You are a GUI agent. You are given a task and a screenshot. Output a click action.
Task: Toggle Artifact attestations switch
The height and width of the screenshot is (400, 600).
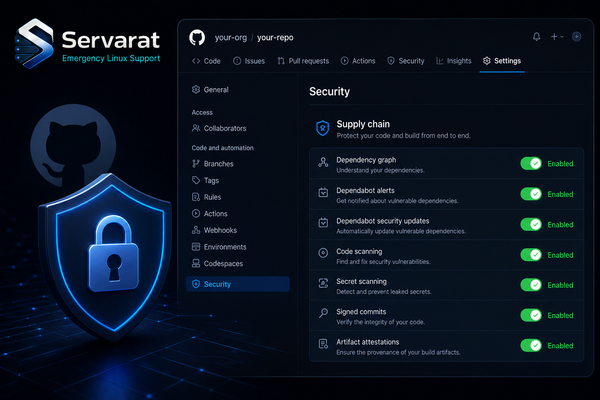(531, 345)
